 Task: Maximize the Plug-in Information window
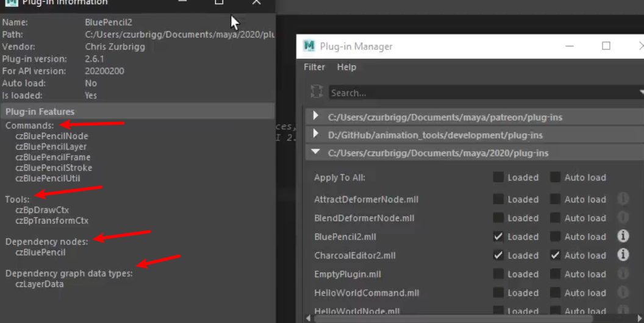click(219, 2)
